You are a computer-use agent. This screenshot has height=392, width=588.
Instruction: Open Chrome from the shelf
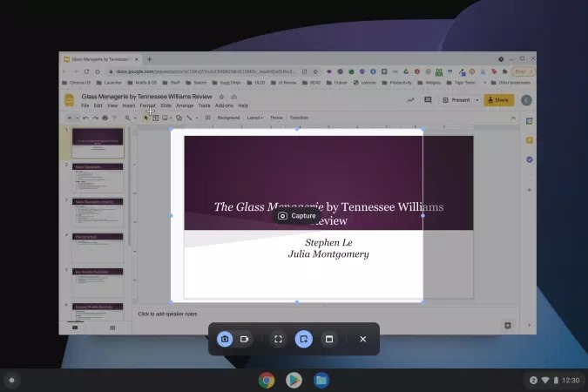point(267,380)
